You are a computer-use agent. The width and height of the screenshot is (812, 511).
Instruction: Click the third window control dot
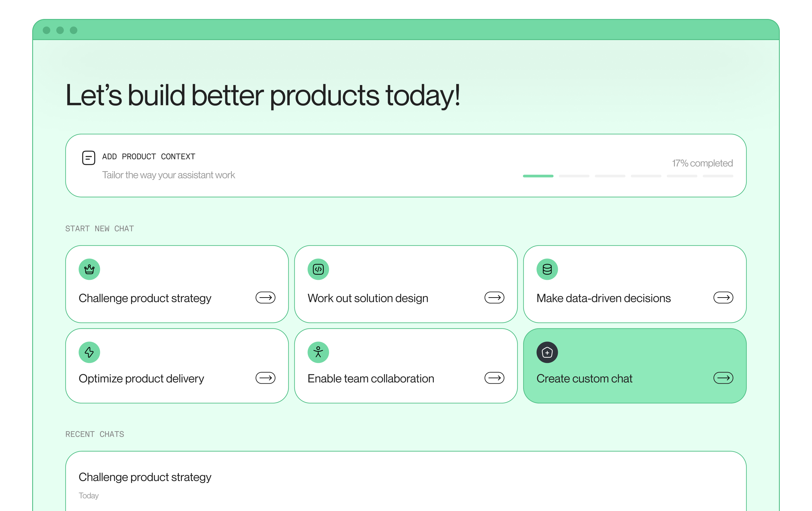(74, 30)
